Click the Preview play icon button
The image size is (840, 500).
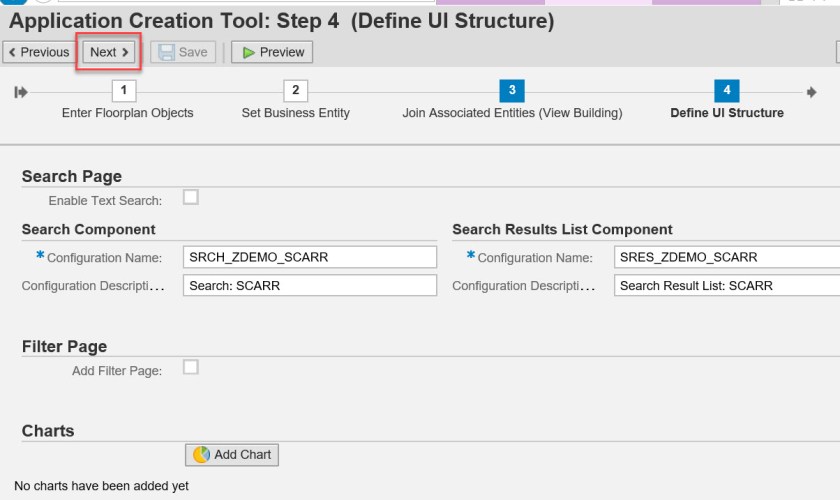(272, 52)
